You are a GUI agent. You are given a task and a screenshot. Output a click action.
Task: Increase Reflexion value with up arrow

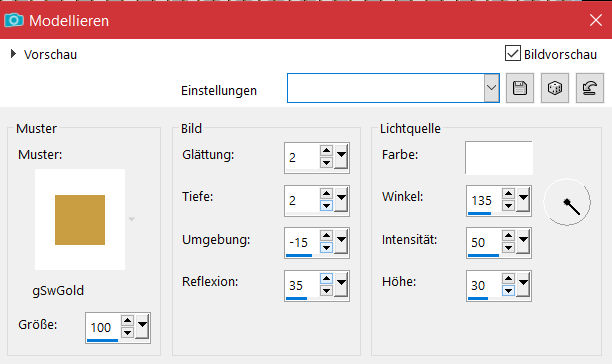coord(326,278)
